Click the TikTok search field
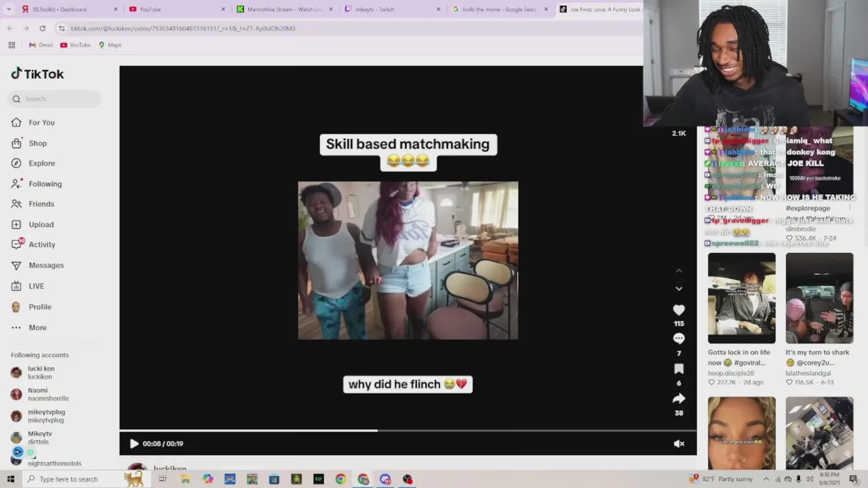 pyautogui.click(x=54, y=99)
